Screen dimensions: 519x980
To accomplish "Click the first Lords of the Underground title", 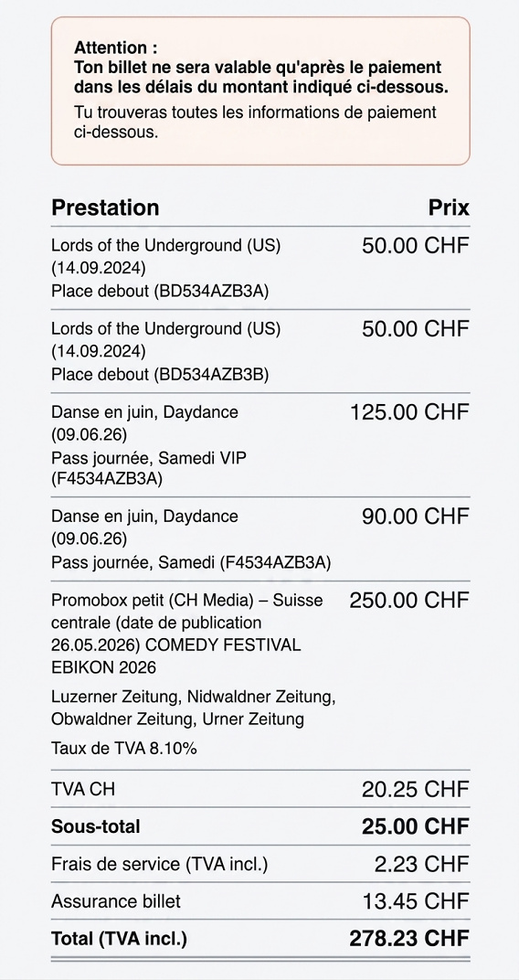I will pos(166,245).
